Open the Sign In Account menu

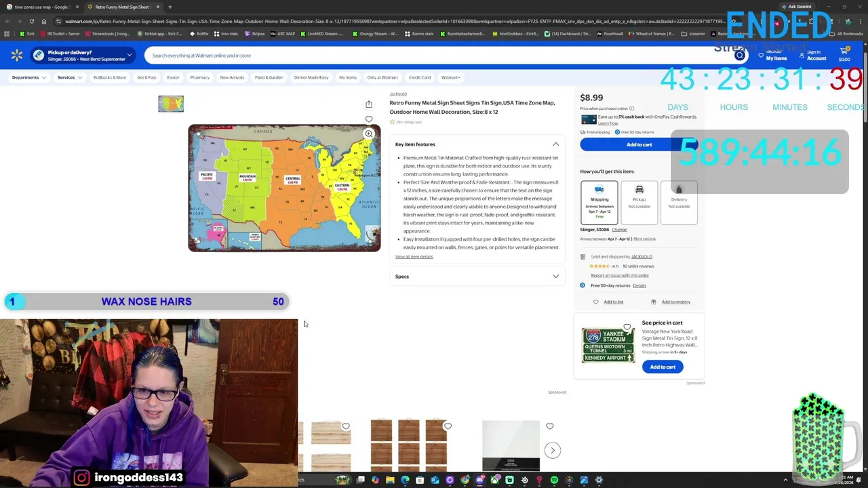[814, 56]
